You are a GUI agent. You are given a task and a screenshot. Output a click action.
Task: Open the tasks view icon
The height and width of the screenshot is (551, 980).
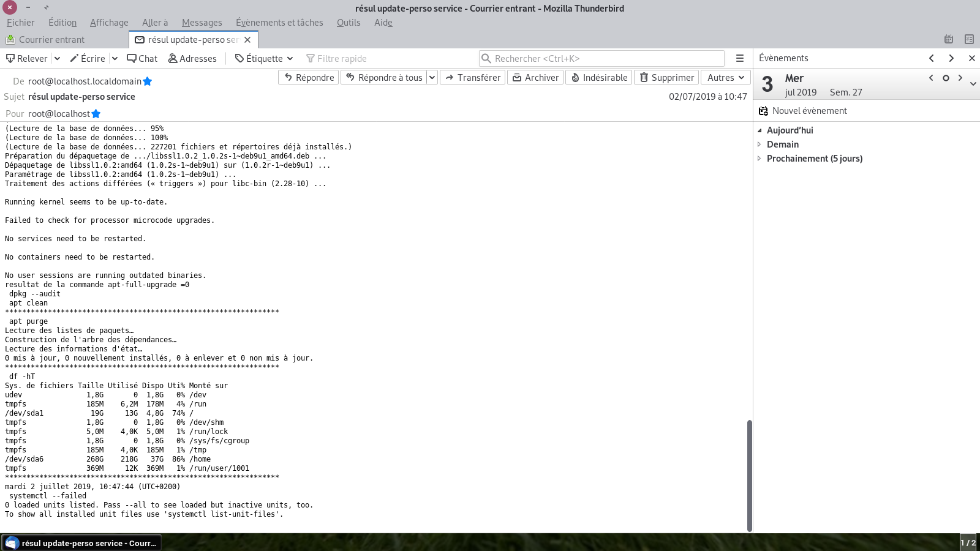970,39
